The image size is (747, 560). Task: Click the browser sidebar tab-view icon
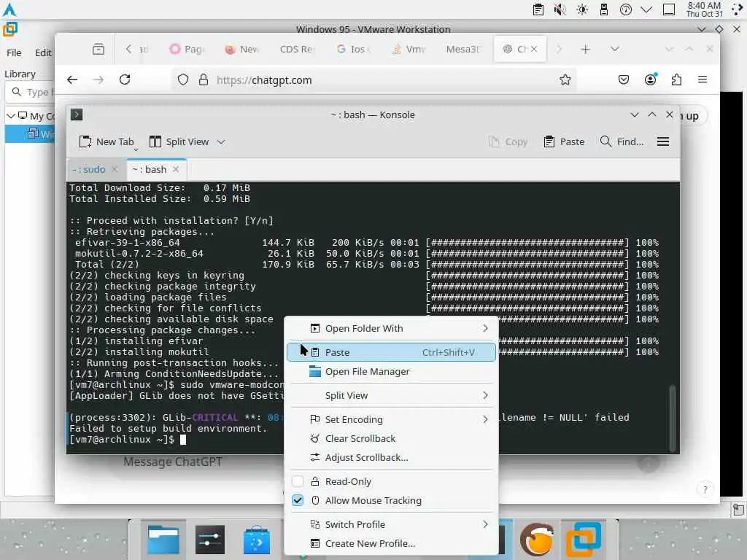point(98,49)
